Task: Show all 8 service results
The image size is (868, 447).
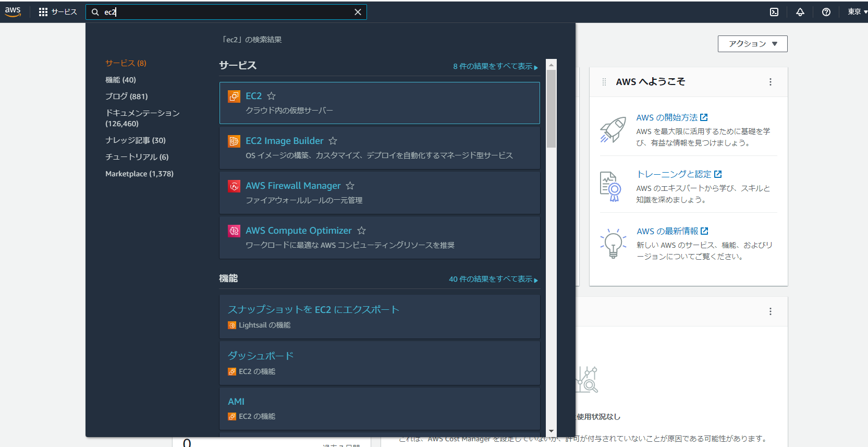Action: [x=495, y=66]
